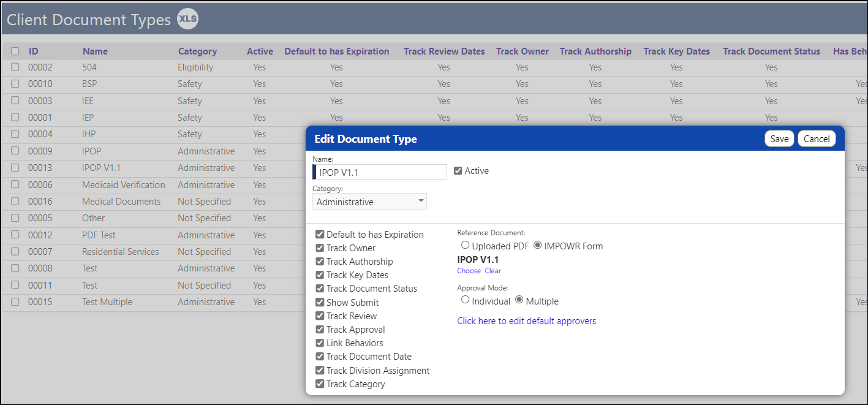
Task: Sort table by ID column header
Action: click(34, 51)
